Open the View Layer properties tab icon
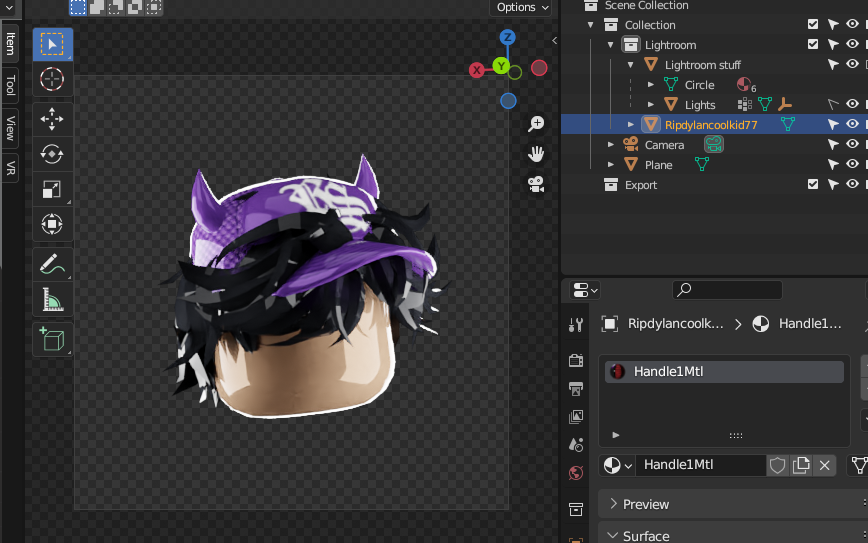The height and width of the screenshot is (543, 868). (x=576, y=416)
